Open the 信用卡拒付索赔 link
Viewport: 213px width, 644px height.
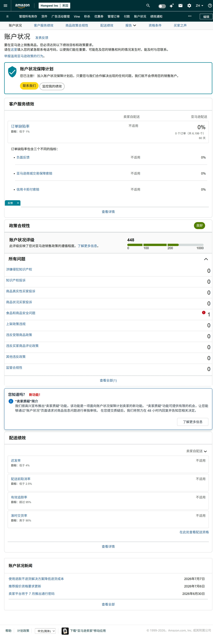(28, 189)
